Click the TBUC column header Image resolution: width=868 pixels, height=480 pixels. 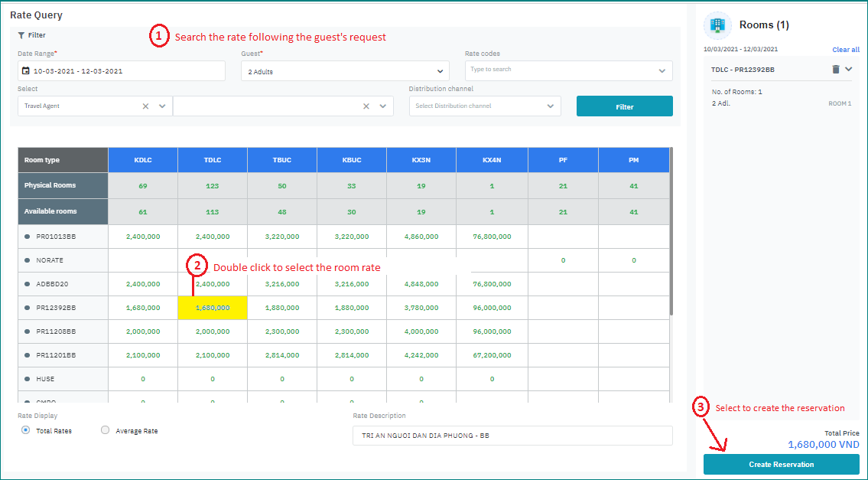[x=282, y=160]
